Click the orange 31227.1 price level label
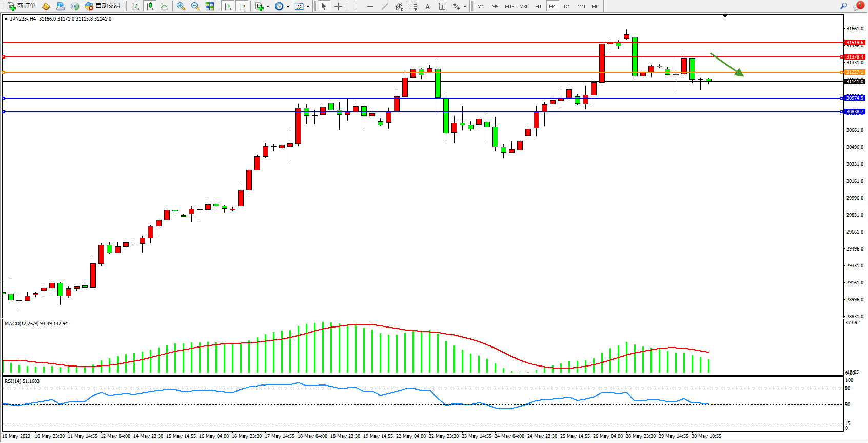The height and width of the screenshot is (443, 868). tap(855, 72)
